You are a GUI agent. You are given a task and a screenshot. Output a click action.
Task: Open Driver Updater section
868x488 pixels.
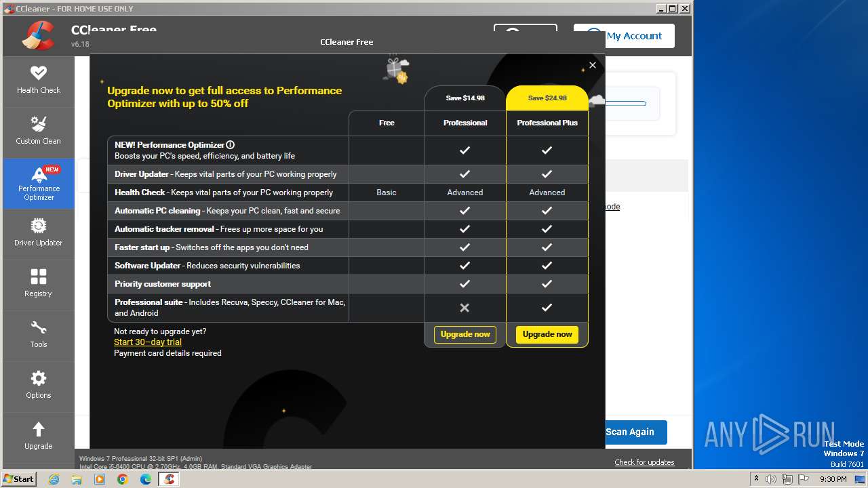click(39, 232)
